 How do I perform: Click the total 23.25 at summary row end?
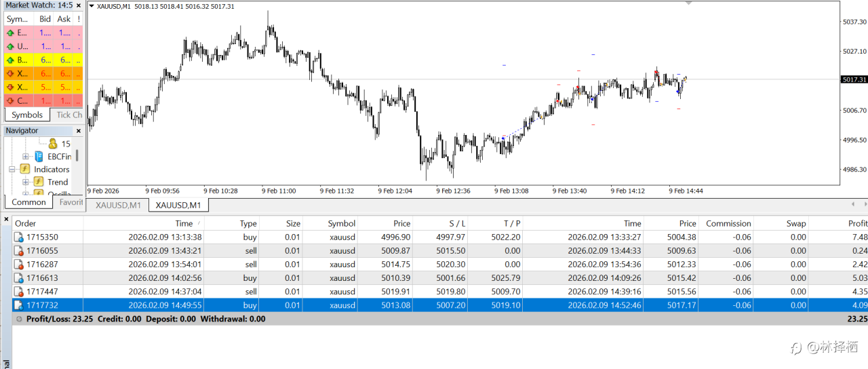[x=857, y=319]
